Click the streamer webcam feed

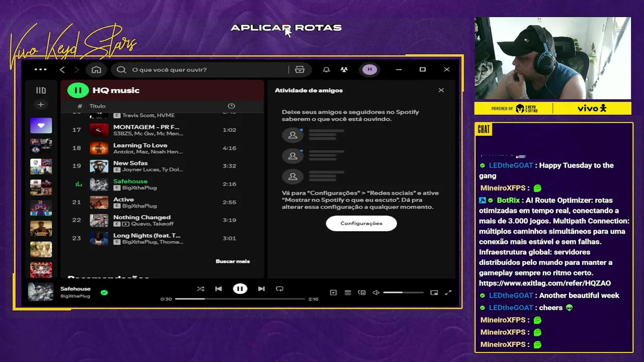(x=552, y=58)
